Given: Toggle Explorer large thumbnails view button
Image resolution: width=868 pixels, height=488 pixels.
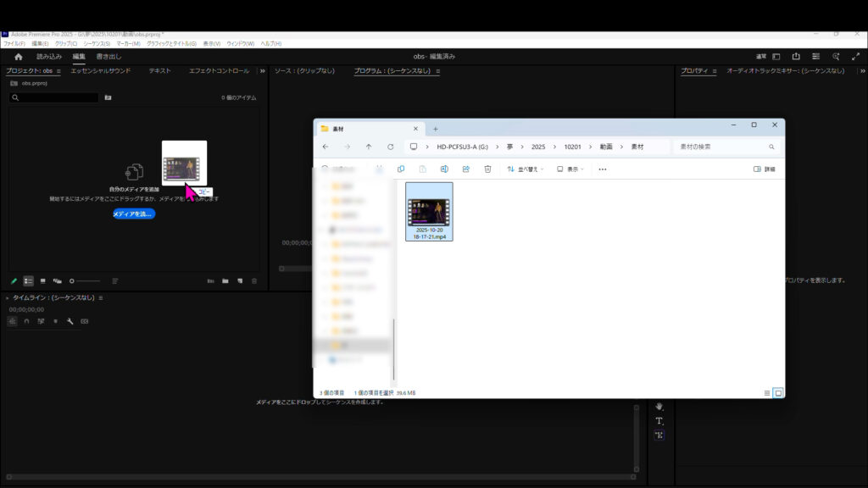Looking at the screenshot, I should click(x=778, y=393).
